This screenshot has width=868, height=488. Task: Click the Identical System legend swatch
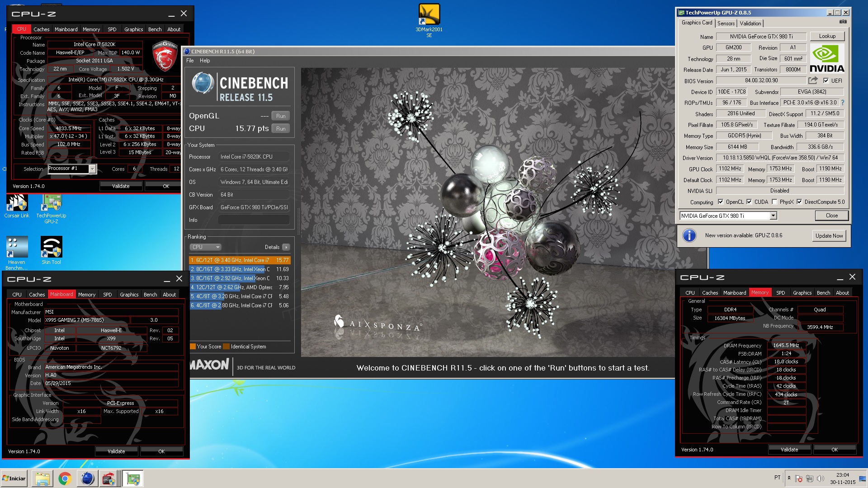point(226,347)
